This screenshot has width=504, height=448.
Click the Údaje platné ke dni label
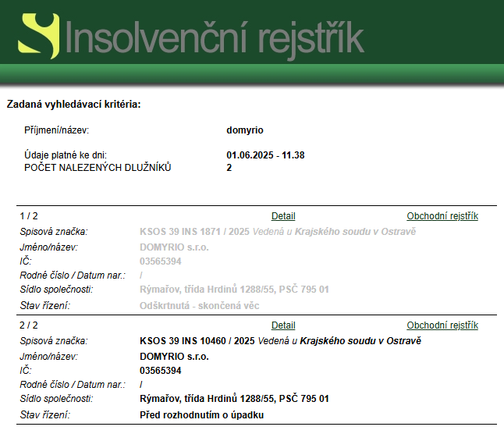(66, 155)
